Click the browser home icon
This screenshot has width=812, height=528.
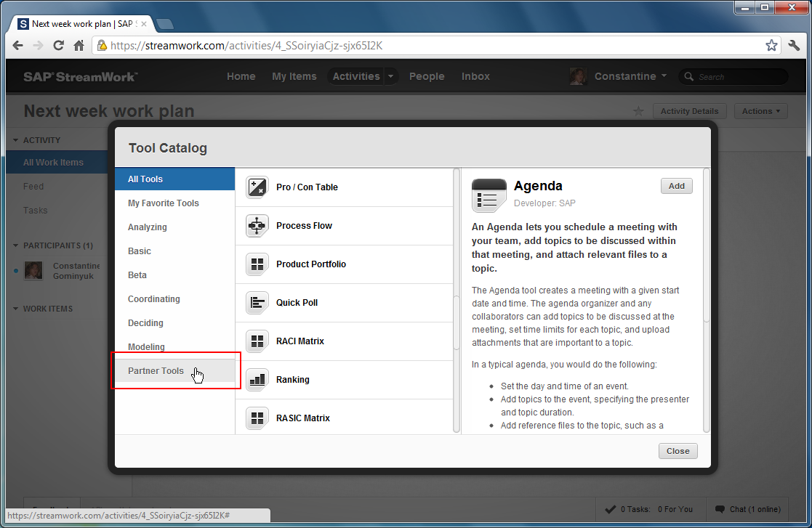[79, 46]
